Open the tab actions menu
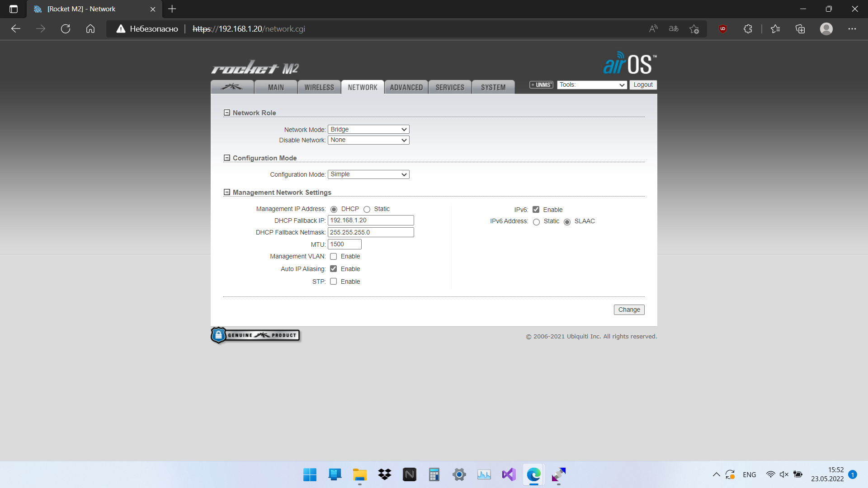Viewport: 868px width, 488px height. 14,9
